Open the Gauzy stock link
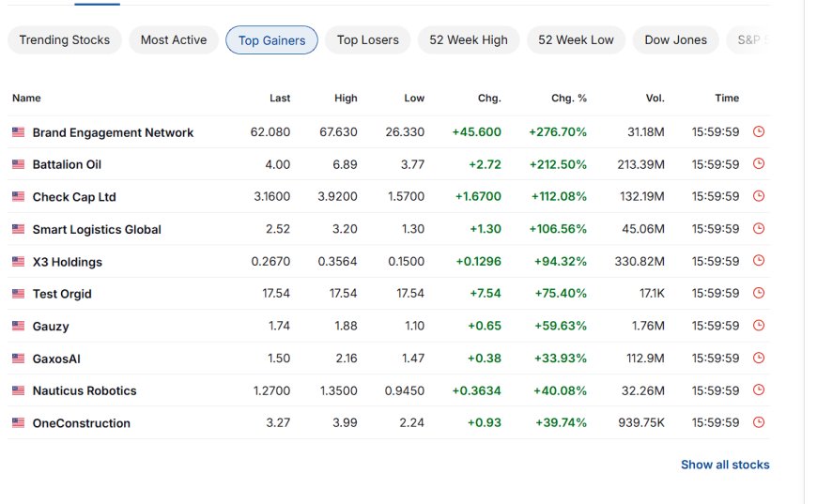The image size is (817, 504). [51, 327]
